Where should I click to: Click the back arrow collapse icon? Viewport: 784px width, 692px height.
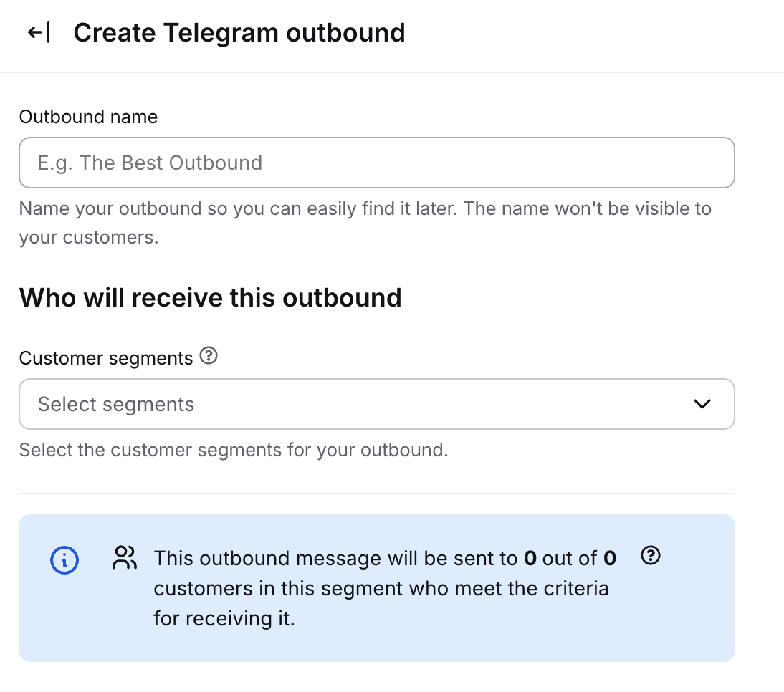(39, 33)
